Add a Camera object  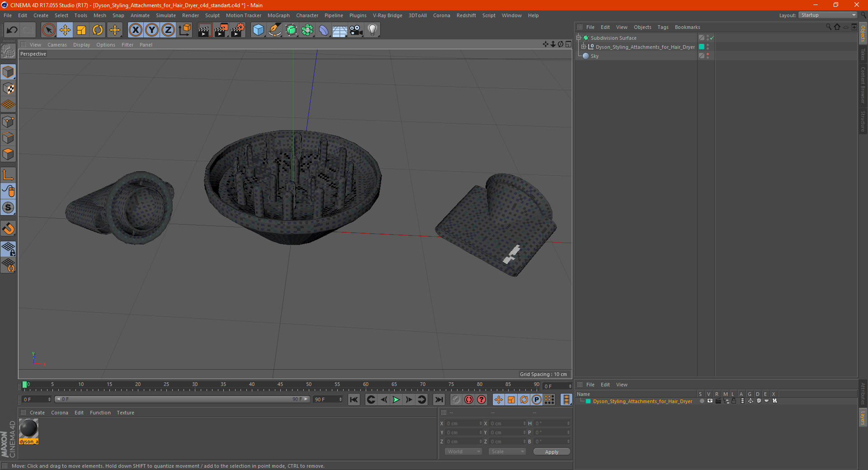356,30
